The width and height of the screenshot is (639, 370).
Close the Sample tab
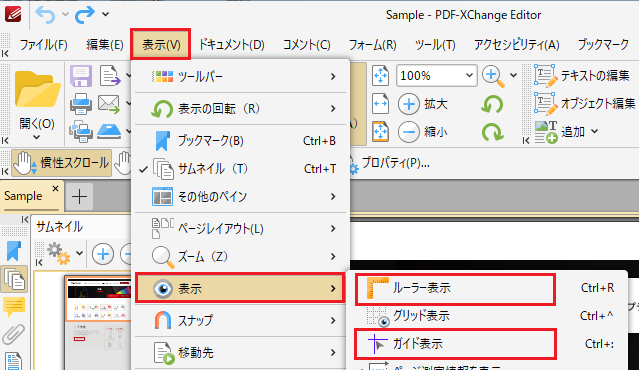(55, 189)
